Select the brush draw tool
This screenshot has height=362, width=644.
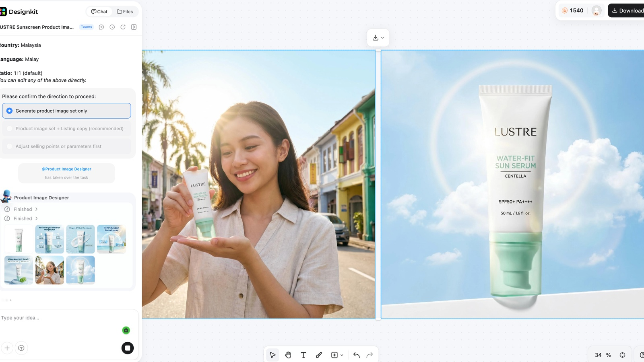coord(319,355)
